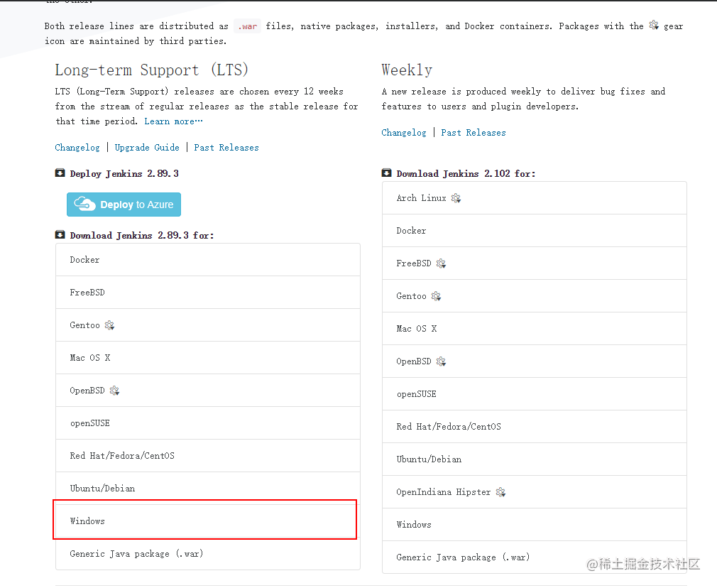Select OpenIndiana Hipster in Weekly list

(x=535, y=492)
